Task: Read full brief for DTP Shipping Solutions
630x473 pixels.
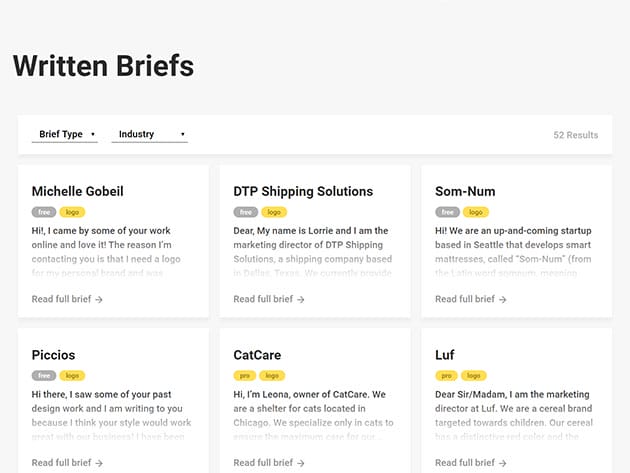Action: (x=269, y=299)
